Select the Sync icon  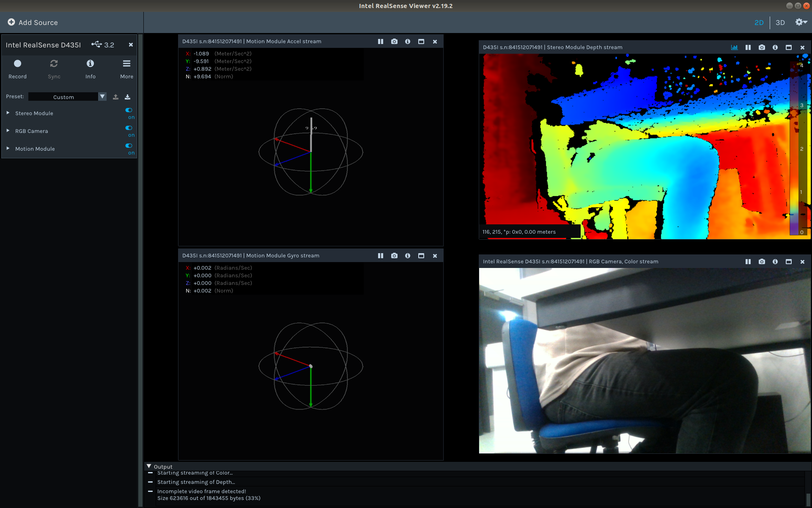point(54,63)
